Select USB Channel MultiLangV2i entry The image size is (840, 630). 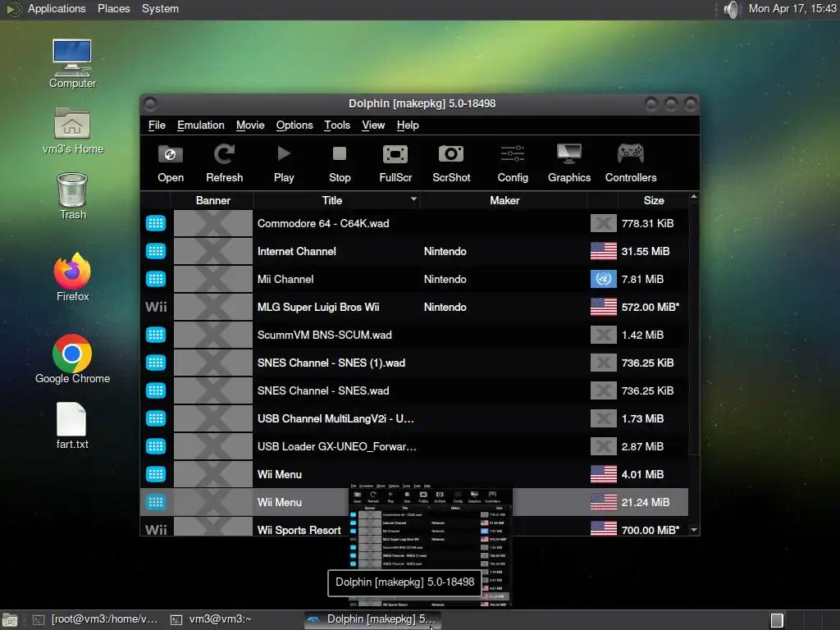[x=336, y=418]
